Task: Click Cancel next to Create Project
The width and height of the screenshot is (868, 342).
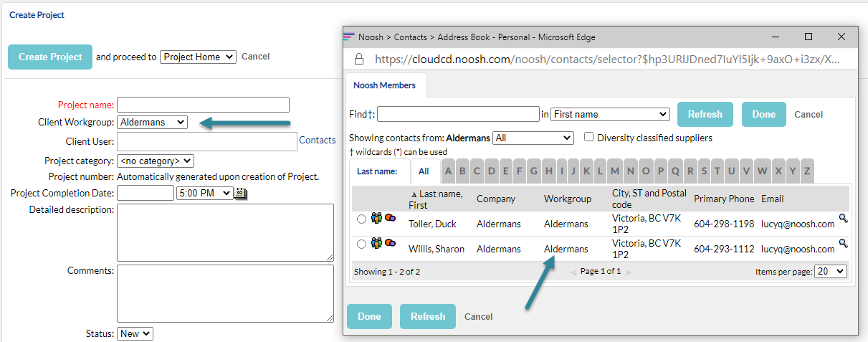Action: pos(256,57)
